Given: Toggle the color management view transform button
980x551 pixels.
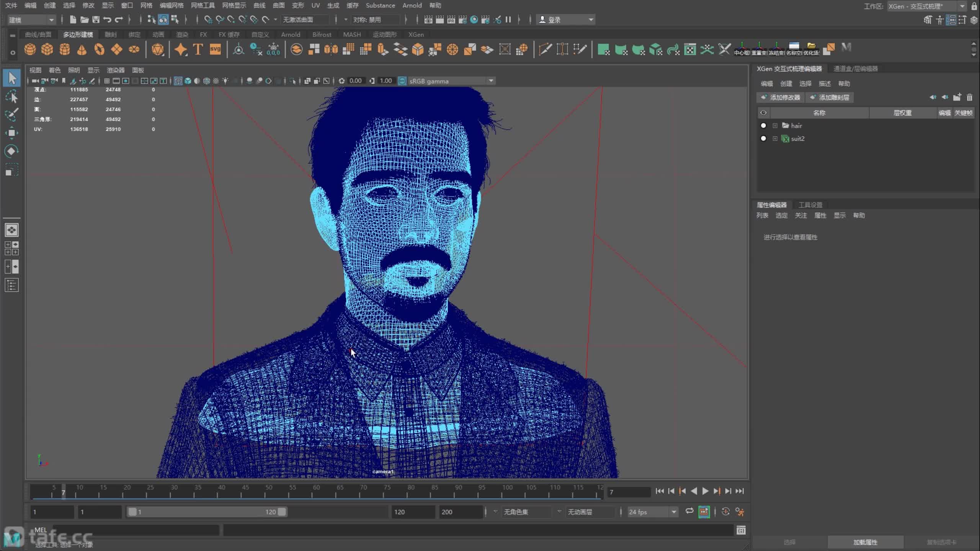Looking at the screenshot, I should pos(402,81).
